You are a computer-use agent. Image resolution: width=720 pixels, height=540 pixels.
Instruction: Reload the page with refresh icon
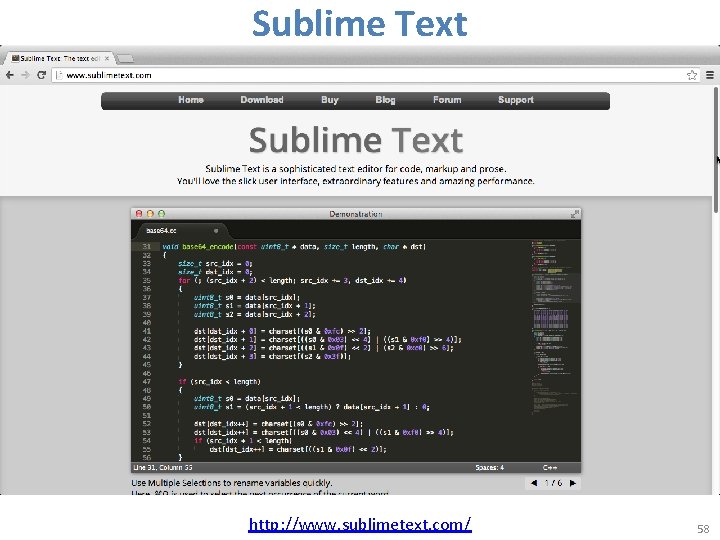[x=41, y=75]
